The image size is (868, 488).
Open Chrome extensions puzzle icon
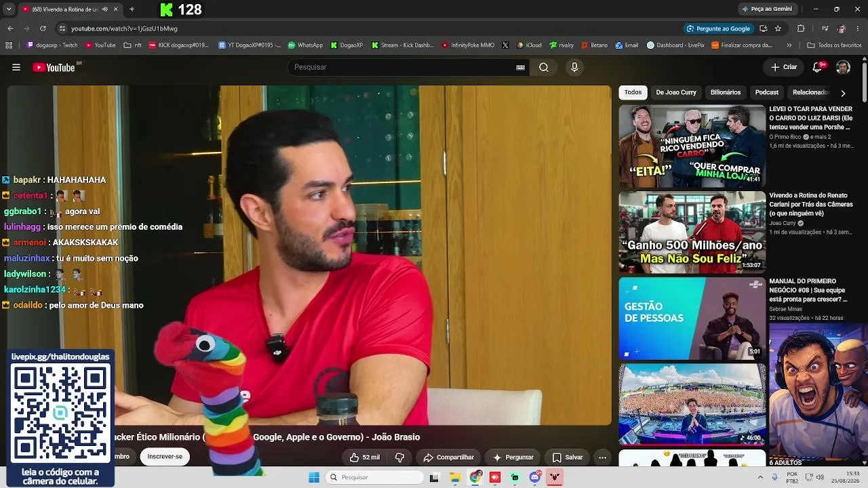point(801,28)
